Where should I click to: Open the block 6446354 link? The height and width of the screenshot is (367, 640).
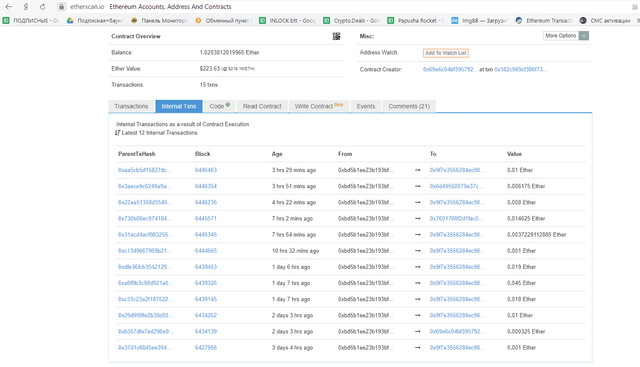pos(206,186)
